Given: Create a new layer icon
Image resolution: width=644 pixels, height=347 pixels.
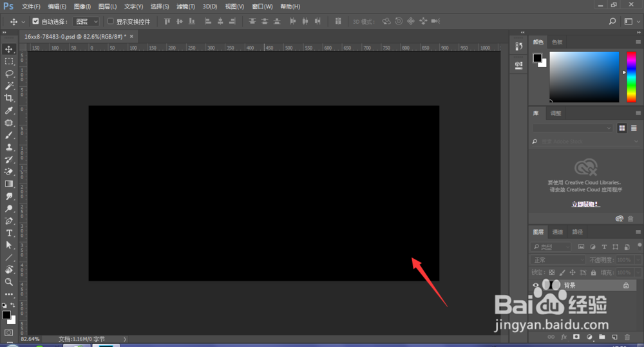Looking at the screenshot, I should point(614,337).
